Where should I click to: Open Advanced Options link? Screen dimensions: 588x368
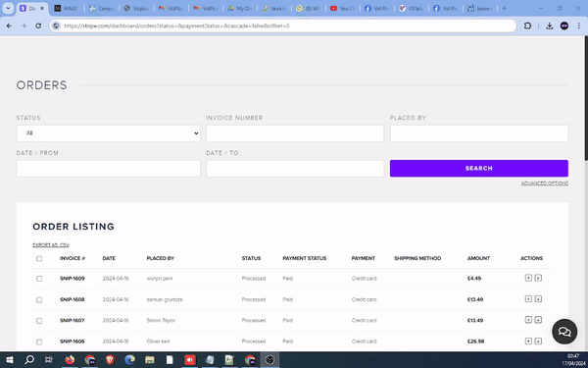point(545,184)
